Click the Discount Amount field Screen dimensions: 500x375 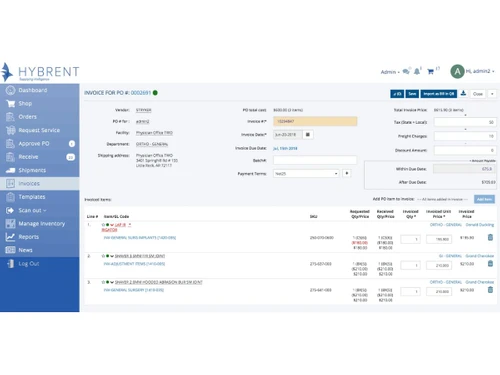pyautogui.click(x=465, y=150)
